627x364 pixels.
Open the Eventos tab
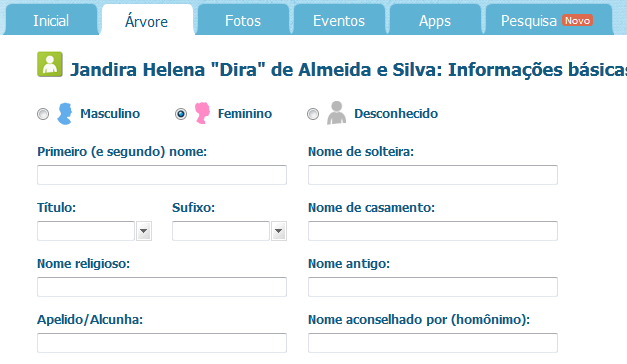[x=339, y=20]
